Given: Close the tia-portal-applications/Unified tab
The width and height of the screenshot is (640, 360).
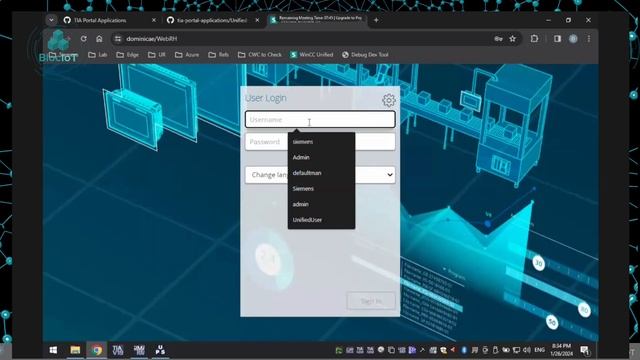Looking at the screenshot, I should [x=257, y=20].
